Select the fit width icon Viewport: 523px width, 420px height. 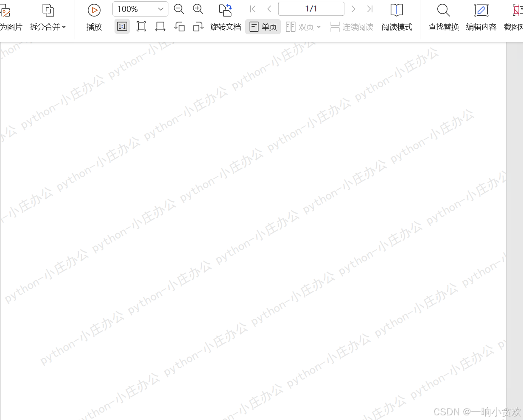click(x=160, y=27)
